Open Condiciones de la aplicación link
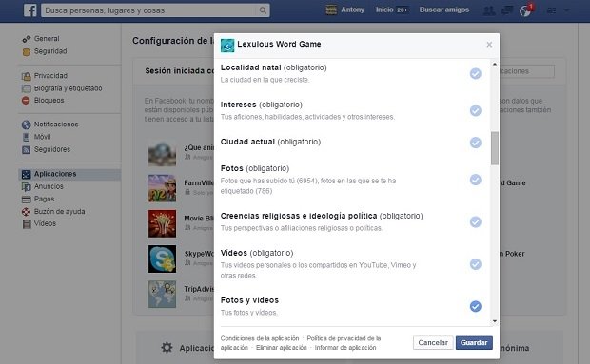Screen dimensions: 590x364 point(260,338)
